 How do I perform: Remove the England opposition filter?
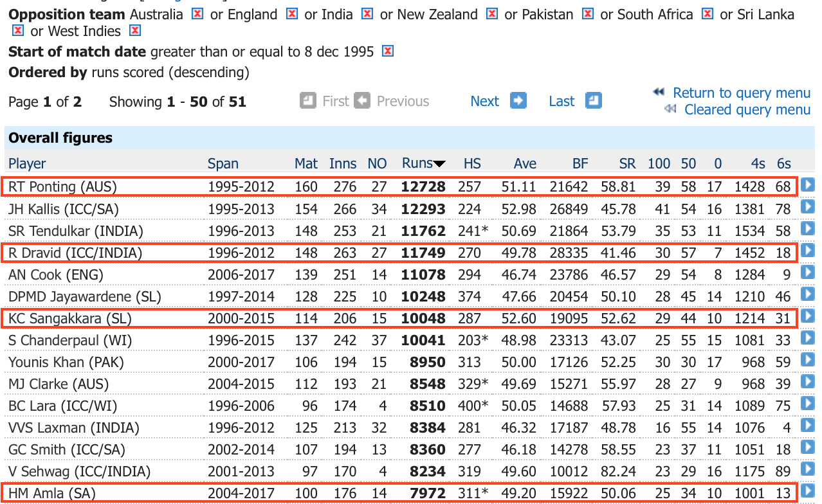click(x=292, y=14)
